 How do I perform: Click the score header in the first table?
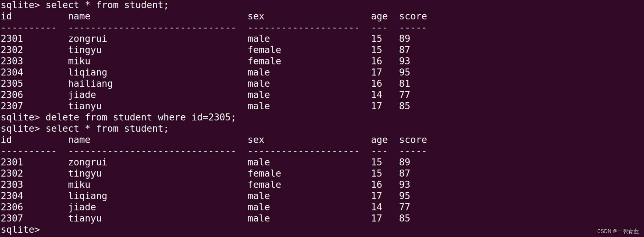pos(413,16)
